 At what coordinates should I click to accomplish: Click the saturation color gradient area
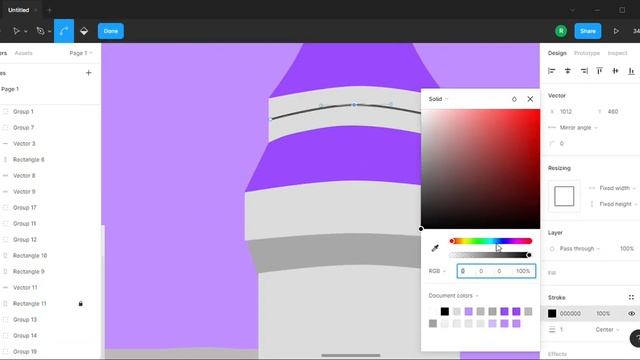pos(480,169)
